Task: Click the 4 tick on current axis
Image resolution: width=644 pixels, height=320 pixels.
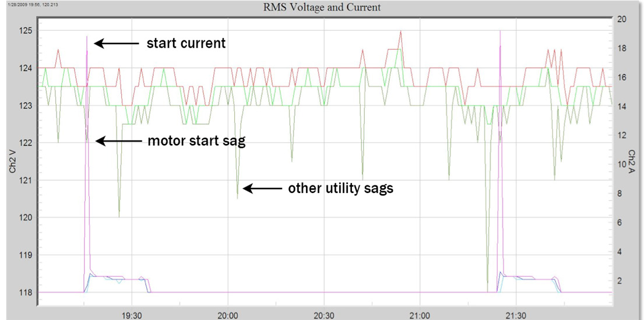Action: tap(620, 252)
